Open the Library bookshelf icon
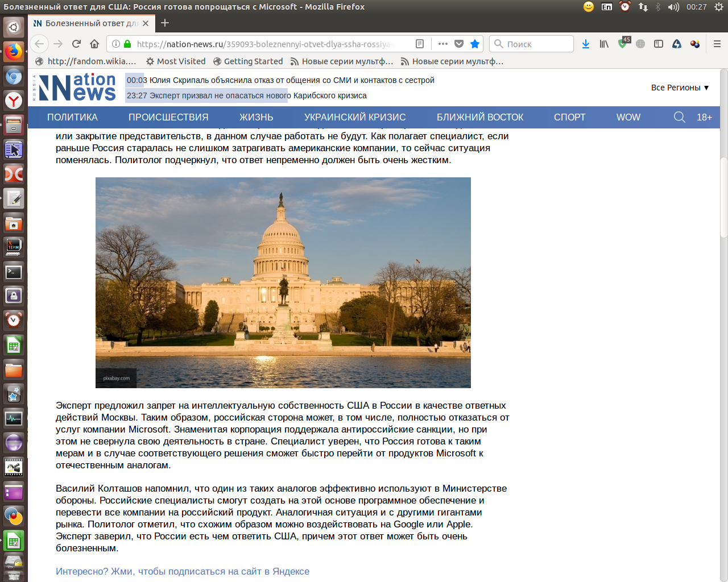728x582 pixels. (x=604, y=44)
